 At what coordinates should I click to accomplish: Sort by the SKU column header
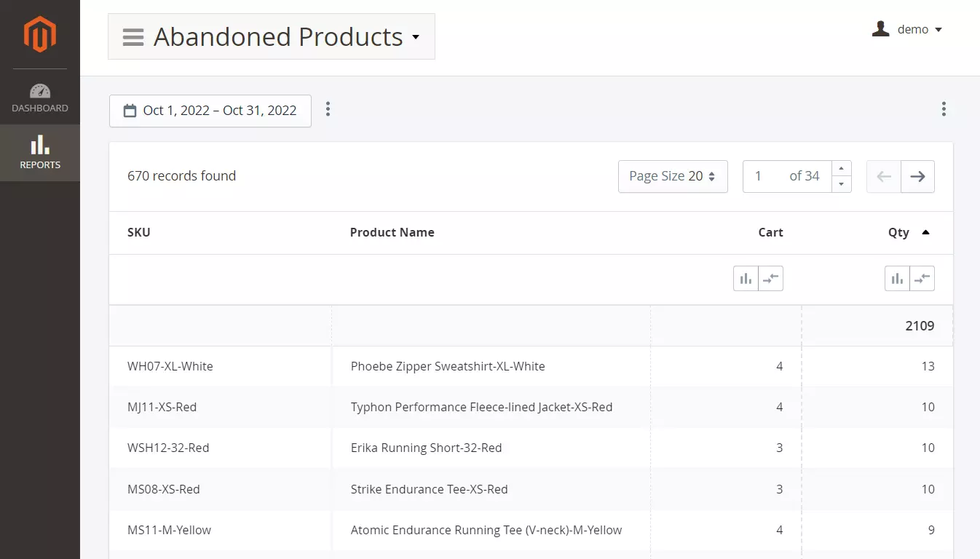(139, 232)
